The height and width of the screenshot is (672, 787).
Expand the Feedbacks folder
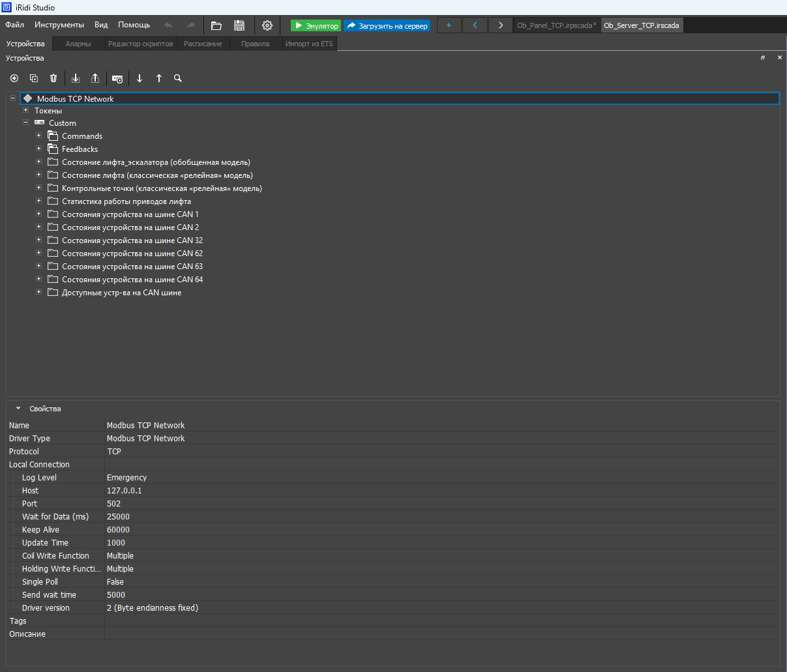pos(38,149)
